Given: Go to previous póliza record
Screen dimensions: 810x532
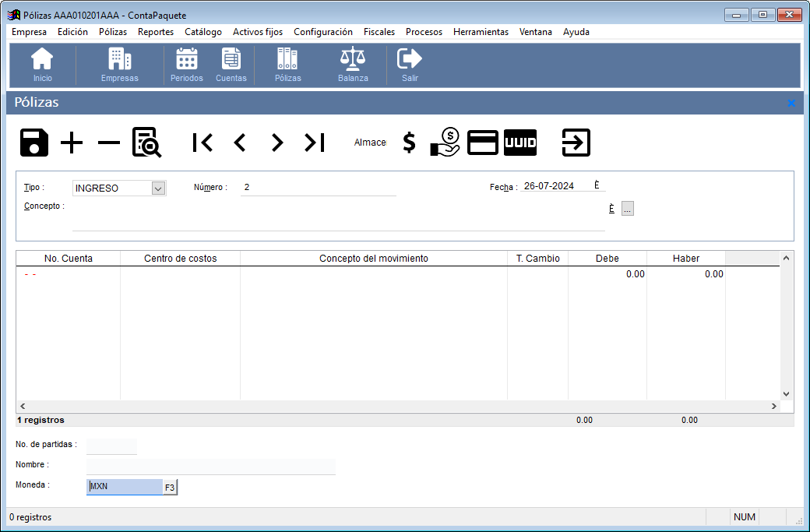Looking at the screenshot, I should 240,143.
